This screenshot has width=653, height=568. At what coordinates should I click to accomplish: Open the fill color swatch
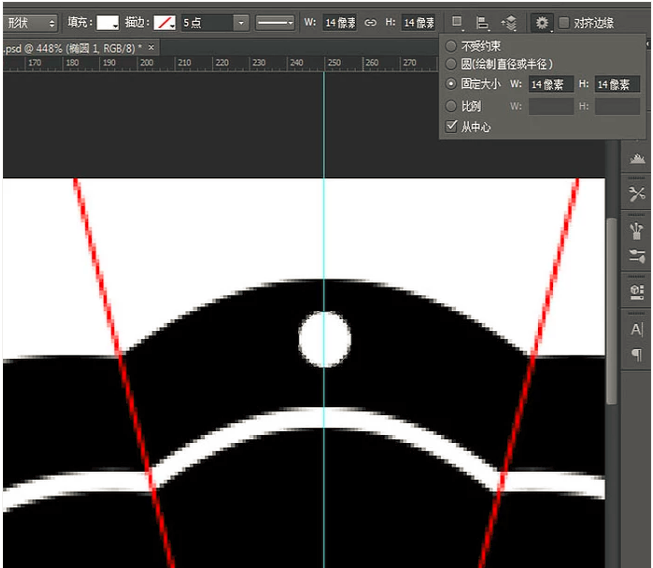107,22
